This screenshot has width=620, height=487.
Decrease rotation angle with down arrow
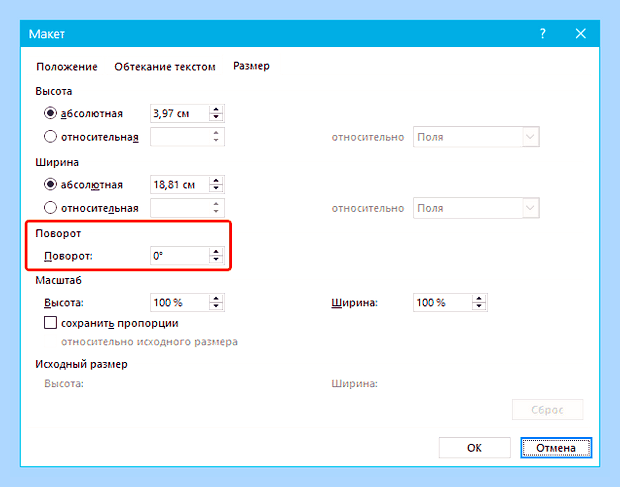216,260
